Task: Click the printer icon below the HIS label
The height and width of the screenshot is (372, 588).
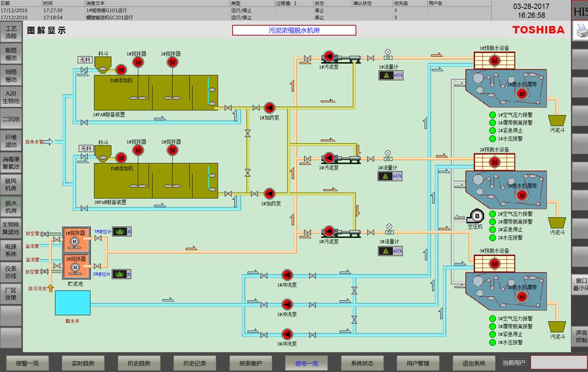Action: 580,31
